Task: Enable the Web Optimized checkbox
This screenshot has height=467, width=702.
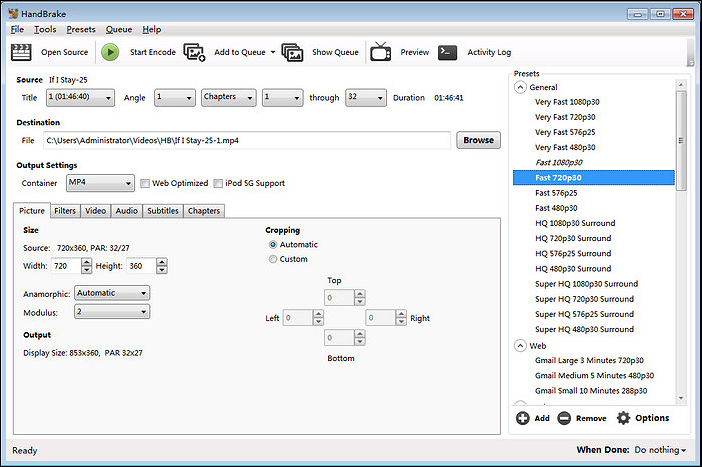Action: [x=145, y=183]
